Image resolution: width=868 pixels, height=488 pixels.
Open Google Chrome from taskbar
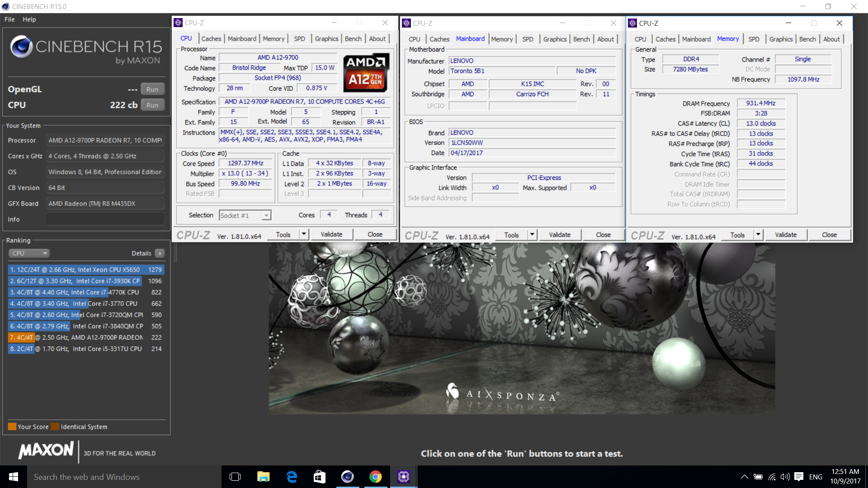tap(375, 477)
